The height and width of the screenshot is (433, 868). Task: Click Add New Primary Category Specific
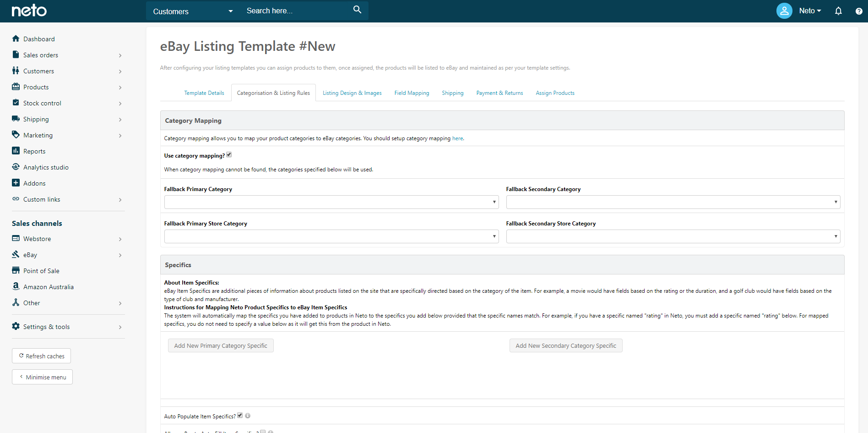pyautogui.click(x=221, y=345)
